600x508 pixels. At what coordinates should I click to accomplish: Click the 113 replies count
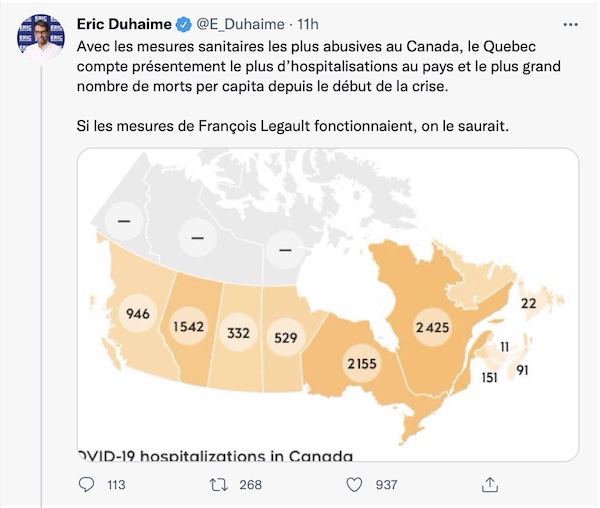(116, 485)
